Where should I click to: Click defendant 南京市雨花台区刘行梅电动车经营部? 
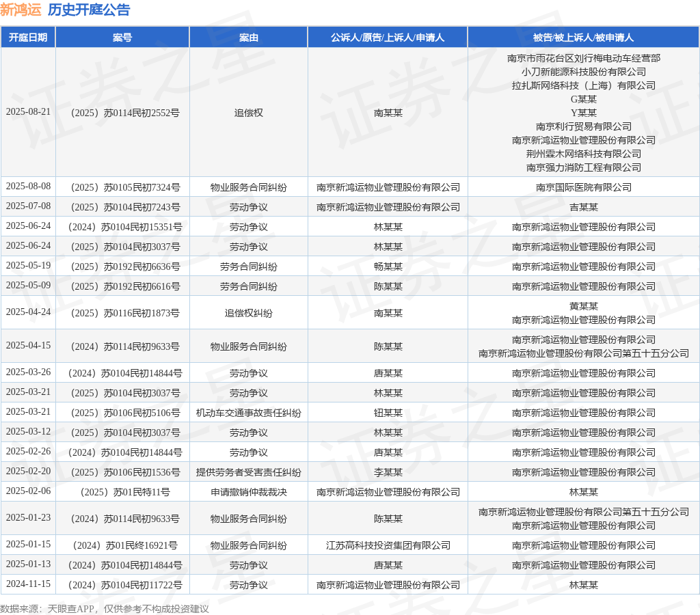(x=584, y=58)
